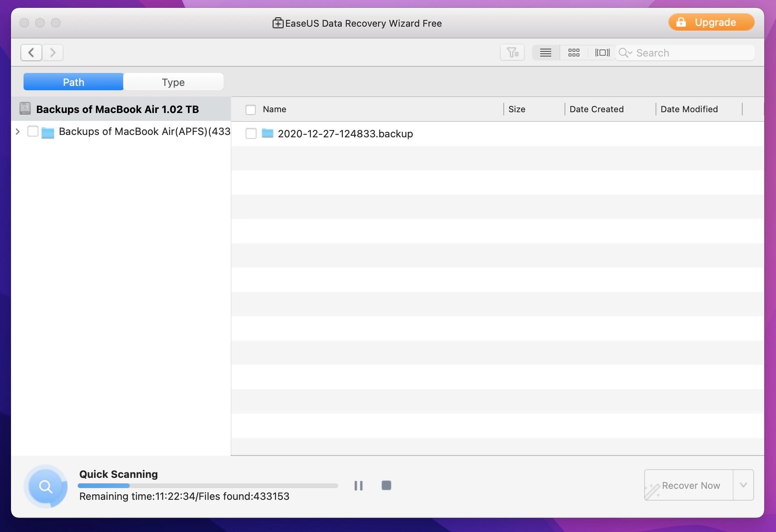Go back with the left arrow
The width and height of the screenshot is (776, 532).
[31, 53]
